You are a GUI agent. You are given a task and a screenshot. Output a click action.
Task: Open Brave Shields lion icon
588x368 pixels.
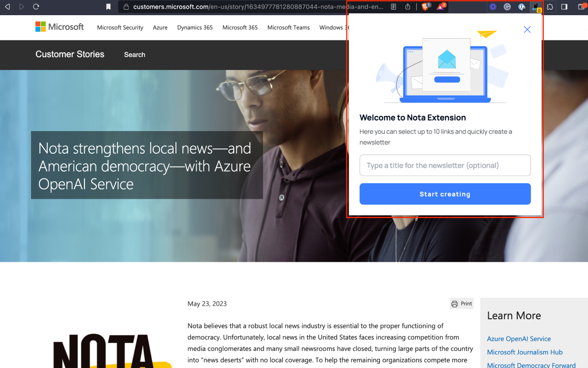(x=425, y=7)
